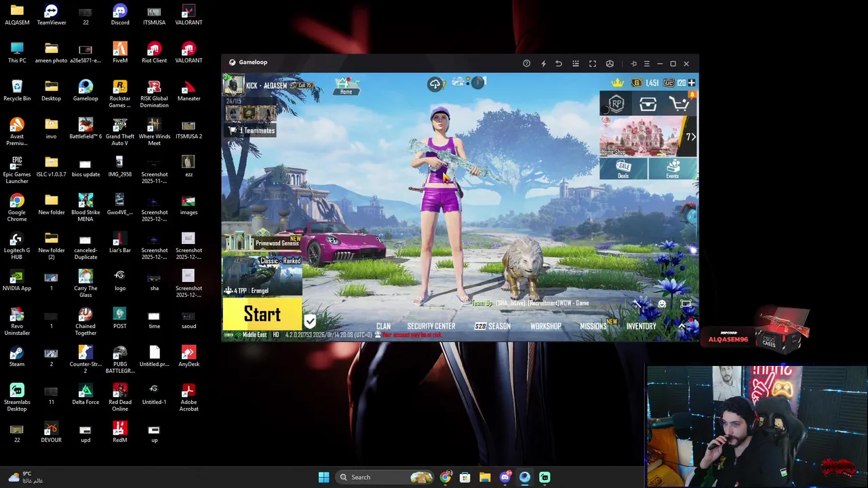Click the account avatar icon in Gameloop titlebar
Viewport: 868px width, 488px height.
[610, 64]
